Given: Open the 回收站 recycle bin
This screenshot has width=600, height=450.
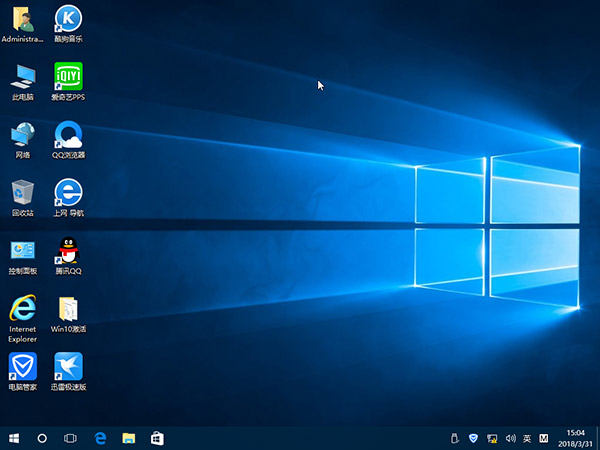Looking at the screenshot, I should click(x=22, y=192).
